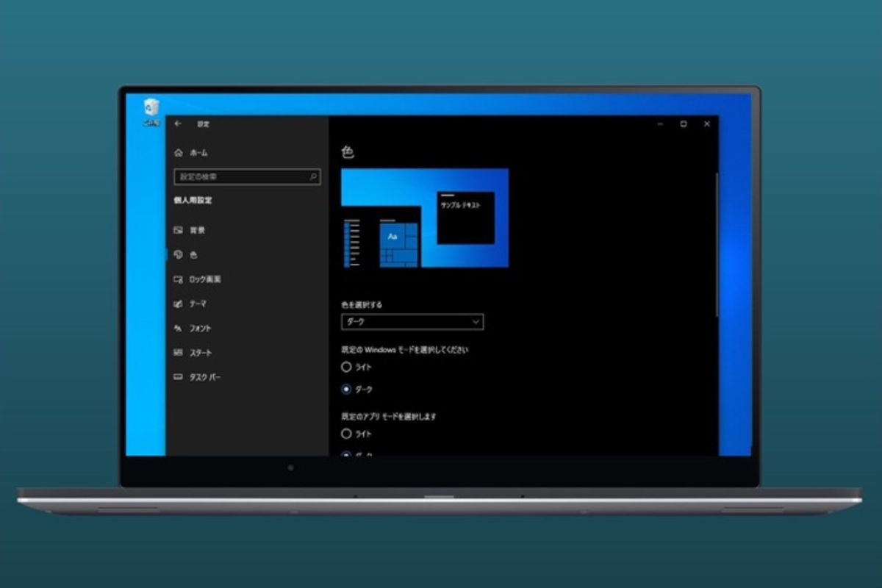
Task: Open the スタート settings page
Action: pyautogui.click(x=193, y=353)
